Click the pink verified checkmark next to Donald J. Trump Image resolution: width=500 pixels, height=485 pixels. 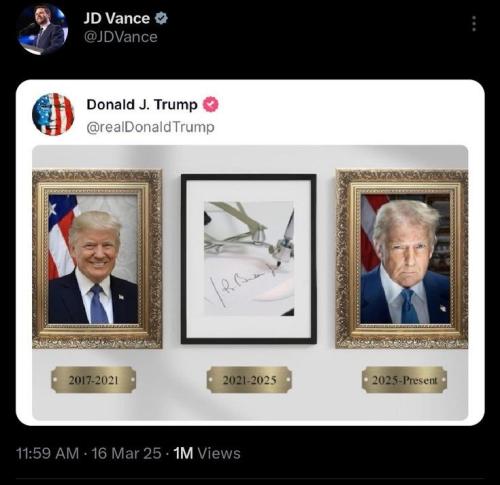(x=211, y=104)
